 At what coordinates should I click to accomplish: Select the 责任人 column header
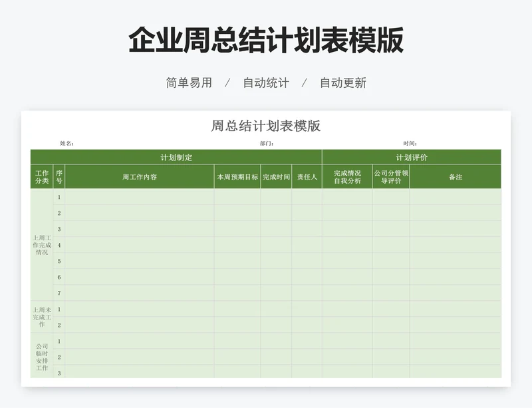point(307,176)
